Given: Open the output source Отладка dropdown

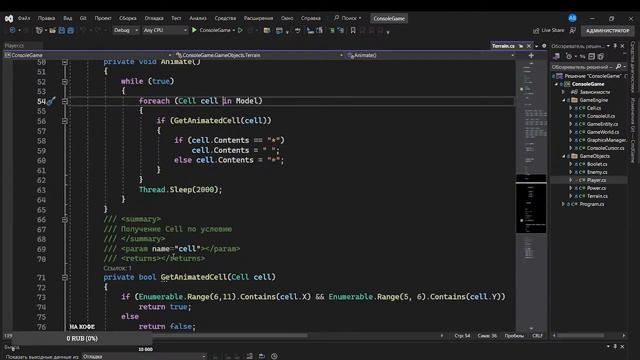Looking at the screenshot, I should tap(144, 356).
